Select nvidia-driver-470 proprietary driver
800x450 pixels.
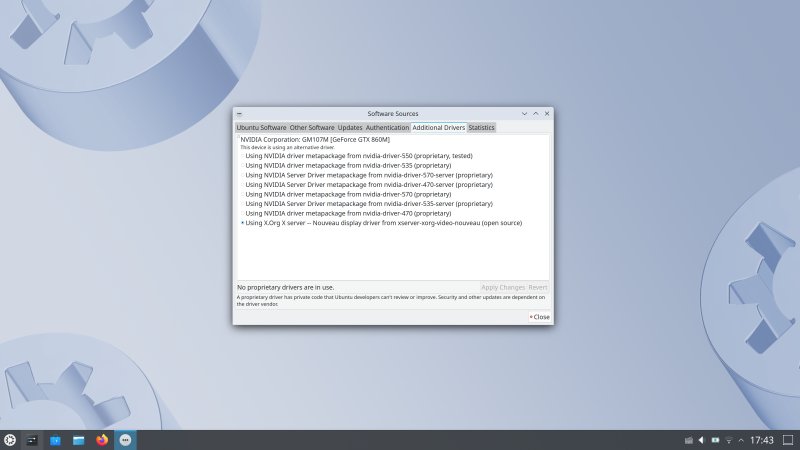click(346, 213)
